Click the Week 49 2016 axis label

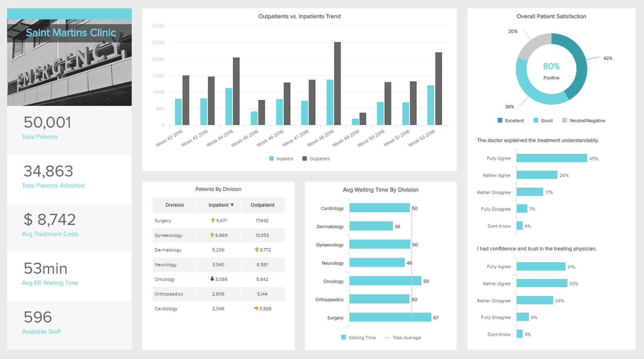coord(346,139)
